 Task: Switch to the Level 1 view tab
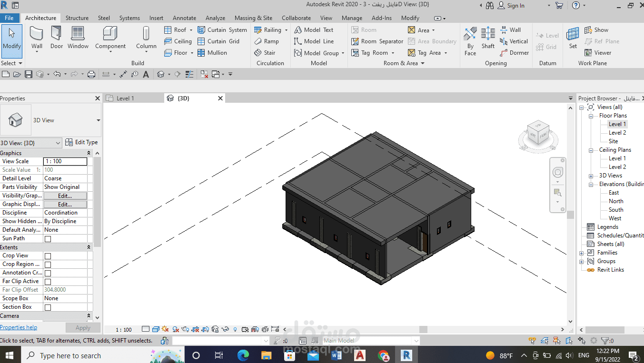click(x=125, y=98)
